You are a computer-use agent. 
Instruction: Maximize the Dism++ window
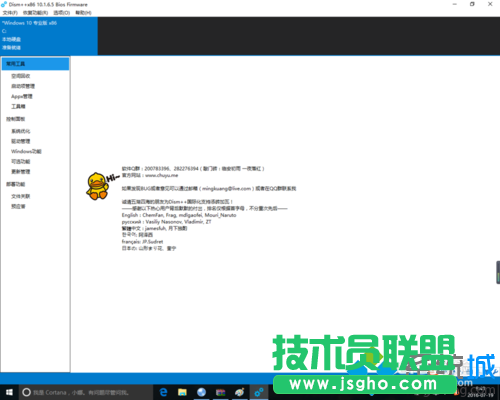(472, 4)
